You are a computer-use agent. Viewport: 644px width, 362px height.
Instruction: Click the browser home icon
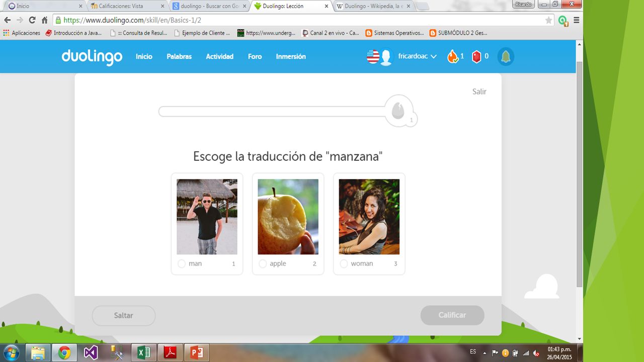click(45, 20)
